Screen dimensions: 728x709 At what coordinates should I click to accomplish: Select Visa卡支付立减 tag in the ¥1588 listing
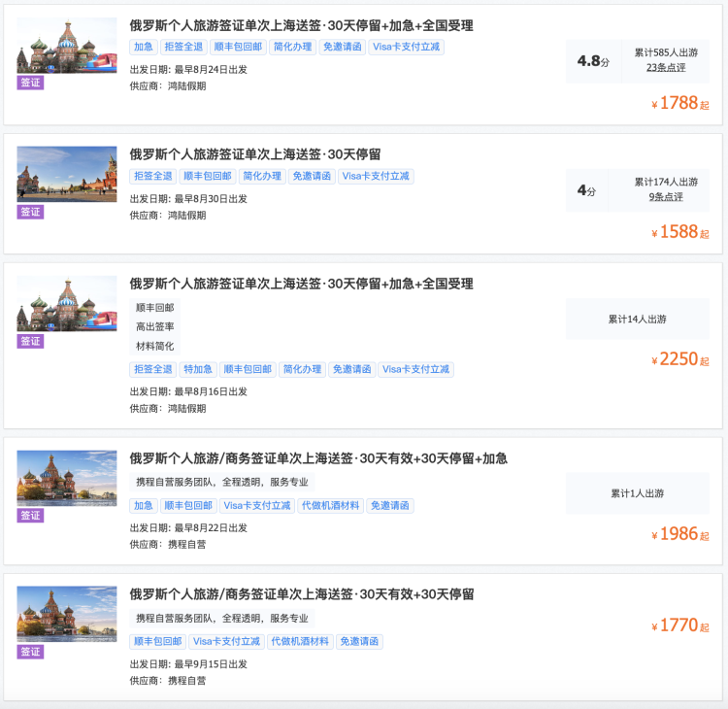[x=378, y=176]
